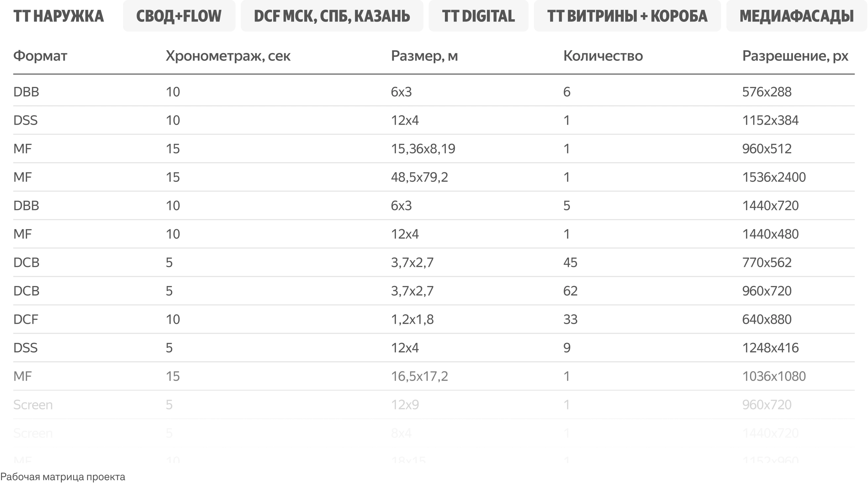Click the 15,36x8,19 size cell

(423, 149)
